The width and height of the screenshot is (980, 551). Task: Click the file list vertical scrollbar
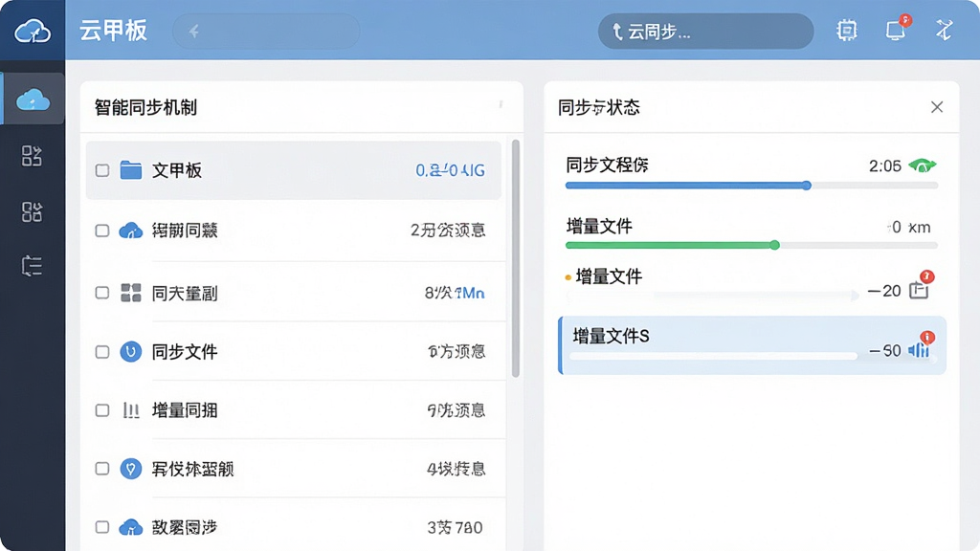tap(516, 258)
